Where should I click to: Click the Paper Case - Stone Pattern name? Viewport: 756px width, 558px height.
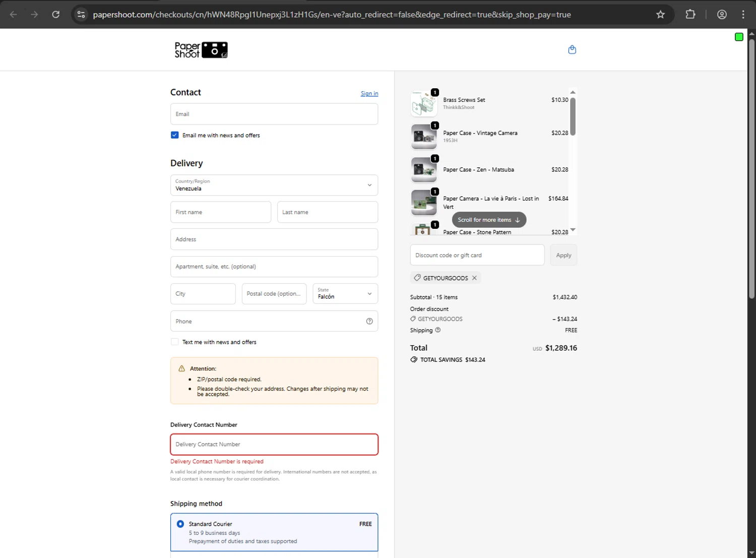477,232
